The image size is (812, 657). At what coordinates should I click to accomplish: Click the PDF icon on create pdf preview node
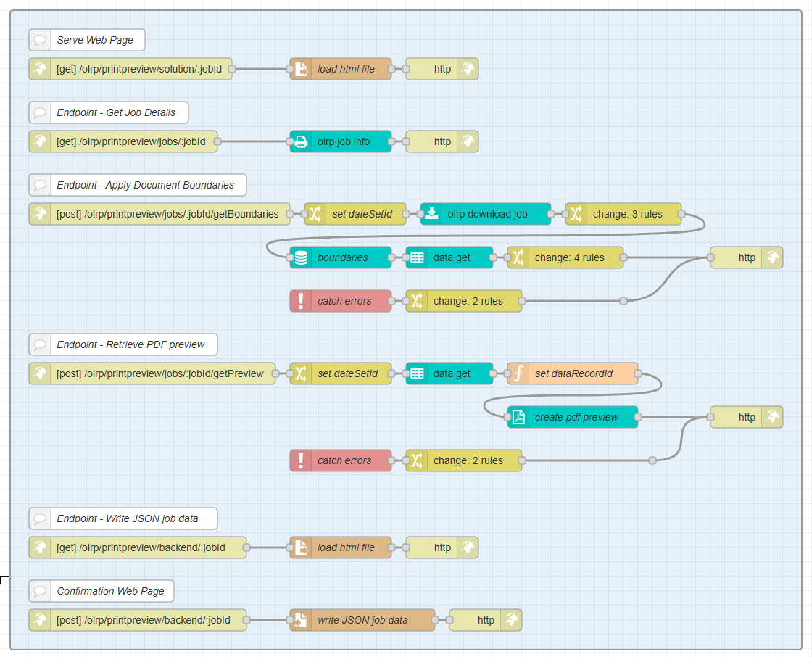518,417
